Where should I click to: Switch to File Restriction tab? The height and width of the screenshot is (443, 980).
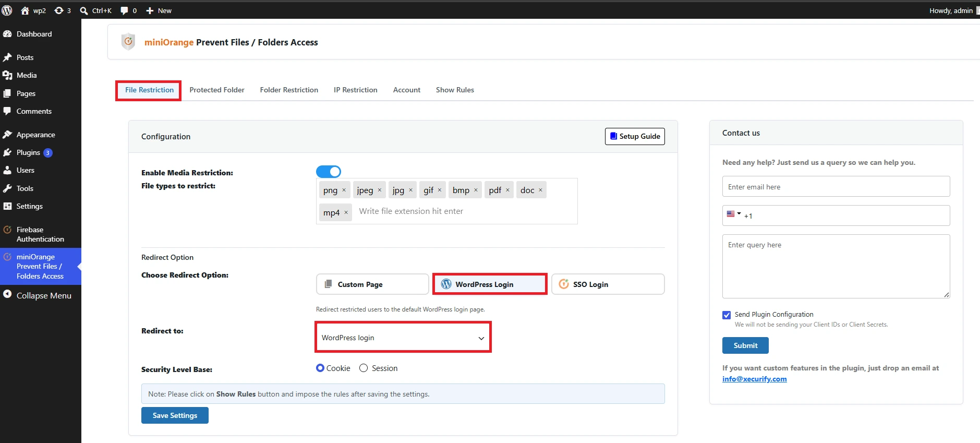click(x=149, y=90)
